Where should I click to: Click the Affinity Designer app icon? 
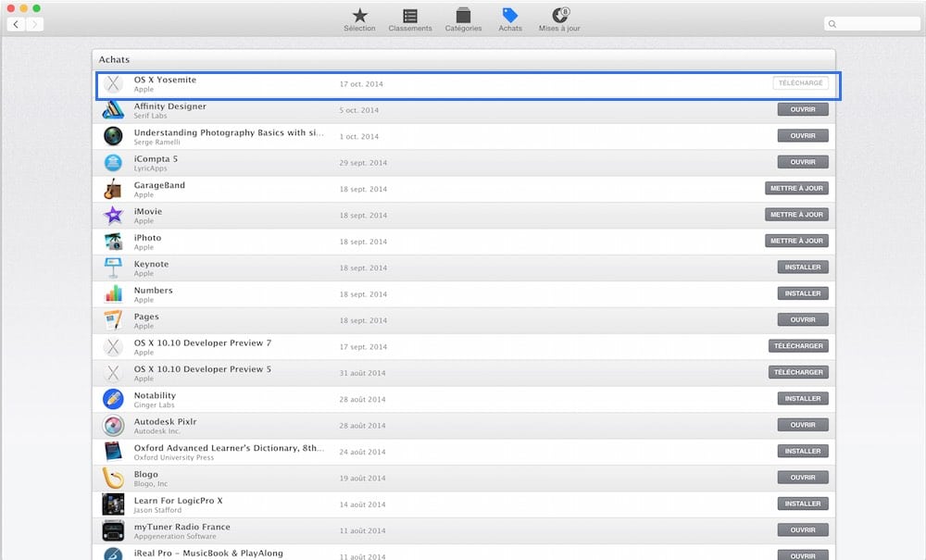[x=113, y=110]
